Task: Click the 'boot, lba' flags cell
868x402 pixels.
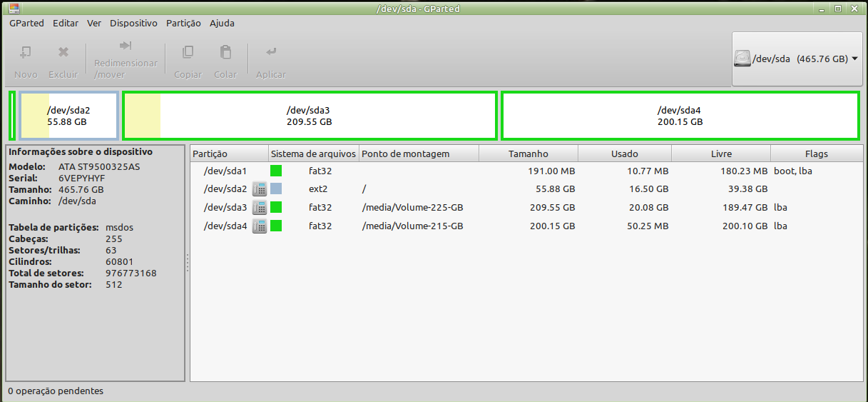Action: pos(793,171)
